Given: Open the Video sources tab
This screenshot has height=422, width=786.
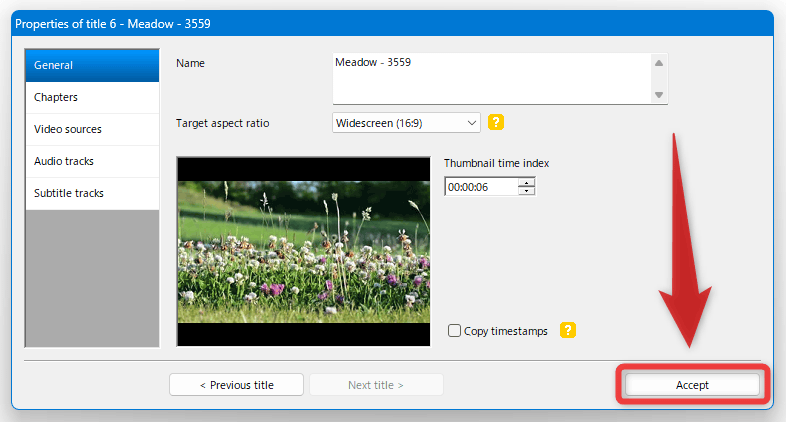Looking at the screenshot, I should coord(92,129).
